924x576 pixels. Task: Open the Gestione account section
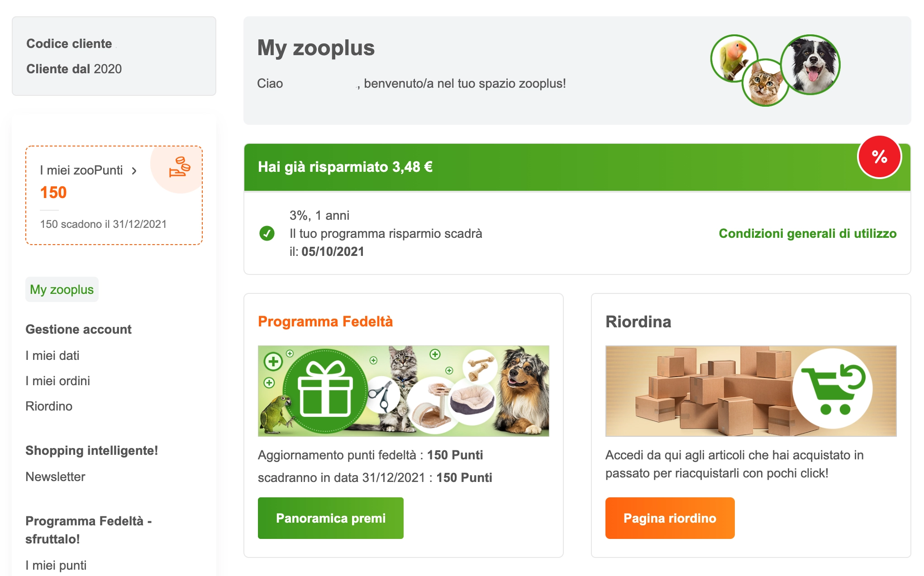click(79, 330)
